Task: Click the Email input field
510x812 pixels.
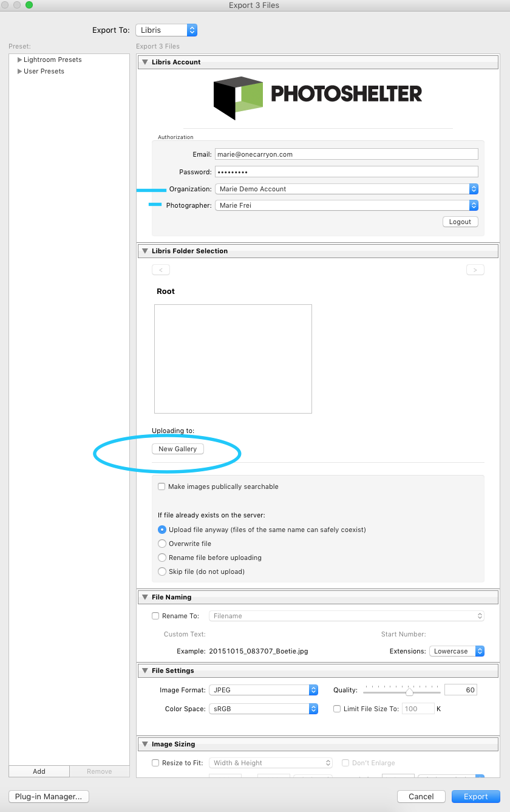Action: click(347, 154)
